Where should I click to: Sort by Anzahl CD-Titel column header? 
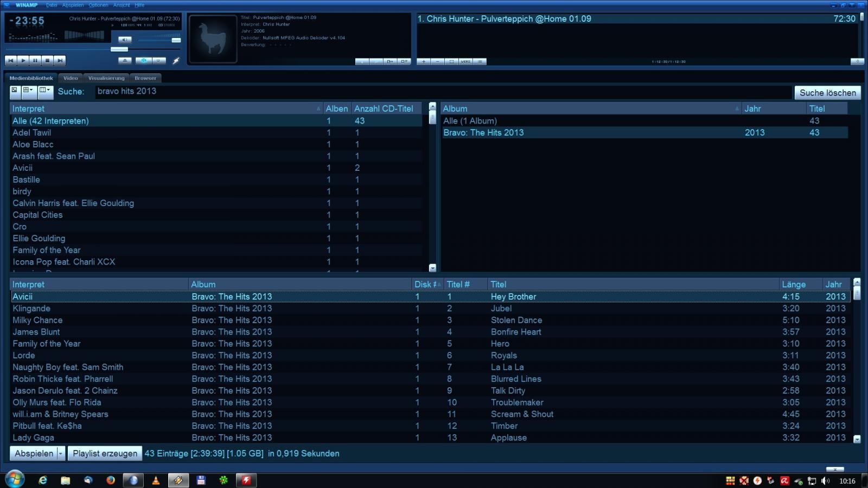point(387,108)
